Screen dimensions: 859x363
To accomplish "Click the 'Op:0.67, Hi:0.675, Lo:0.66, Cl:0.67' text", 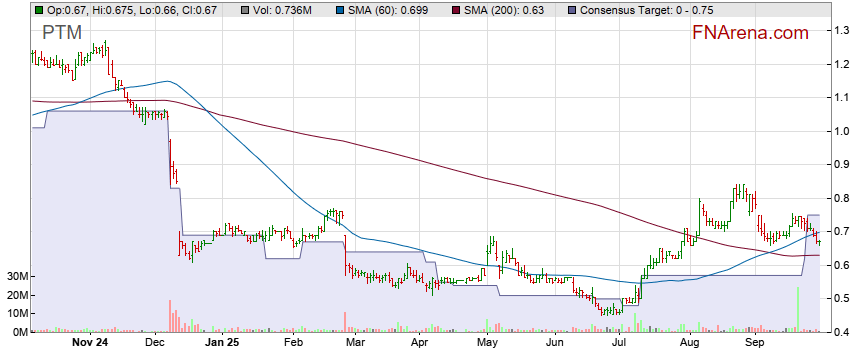I will 131,10.
